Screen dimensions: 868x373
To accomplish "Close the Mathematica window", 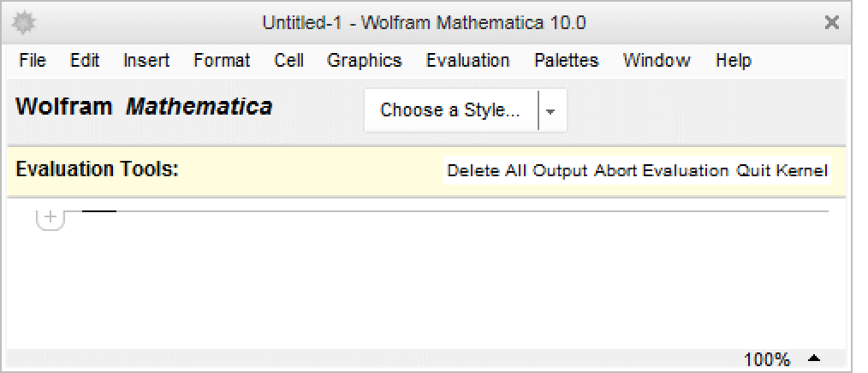I will 831,23.
